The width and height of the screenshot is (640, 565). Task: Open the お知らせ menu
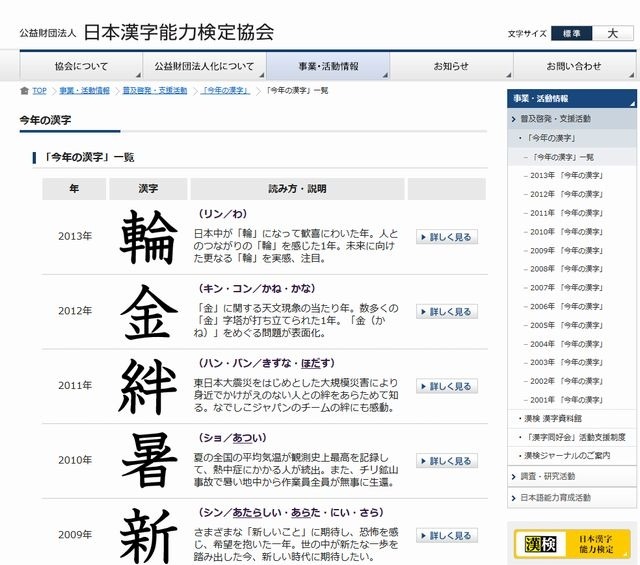[451, 66]
